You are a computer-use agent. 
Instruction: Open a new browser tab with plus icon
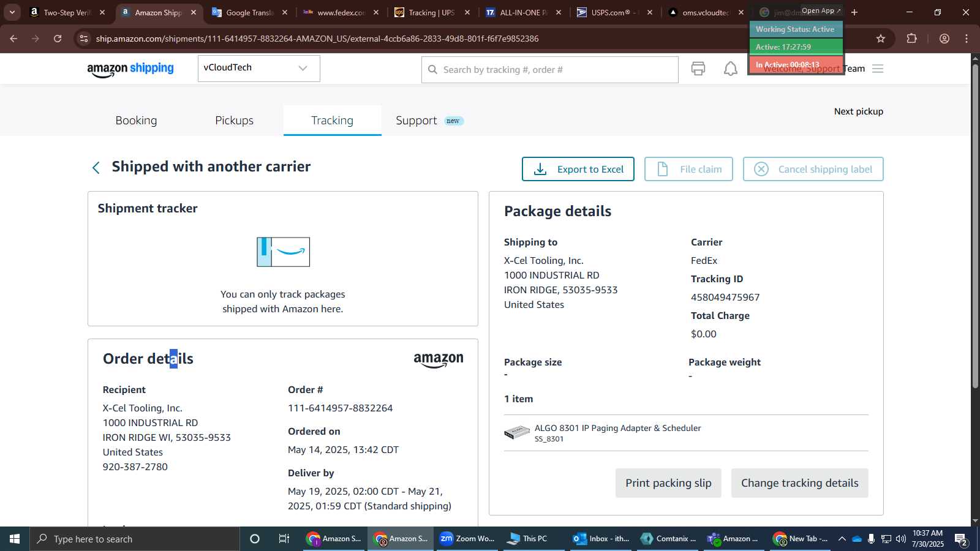[x=854, y=12]
